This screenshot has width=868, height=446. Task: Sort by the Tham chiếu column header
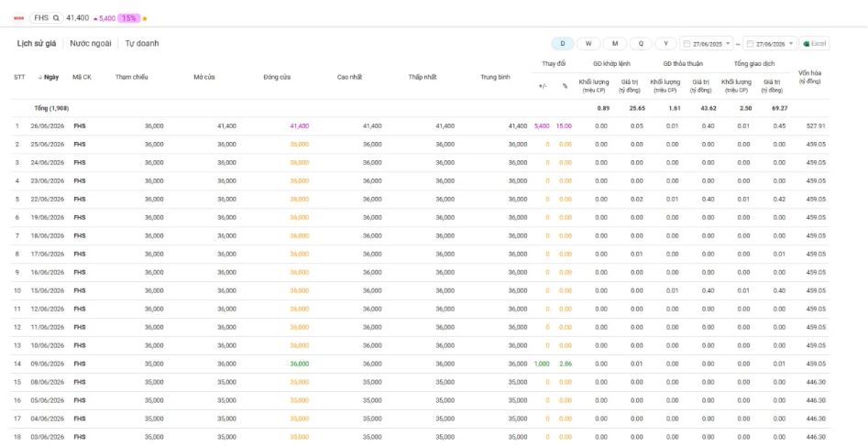coord(131,77)
